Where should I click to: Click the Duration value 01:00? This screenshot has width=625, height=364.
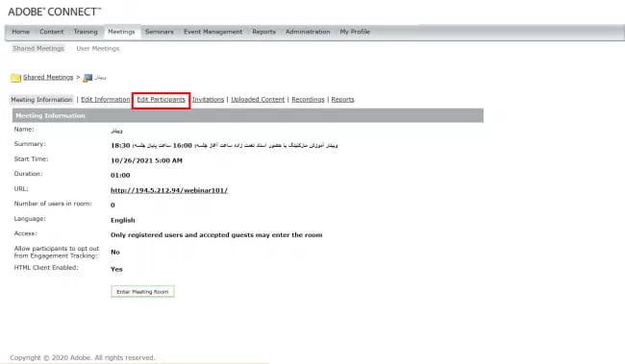coord(120,175)
